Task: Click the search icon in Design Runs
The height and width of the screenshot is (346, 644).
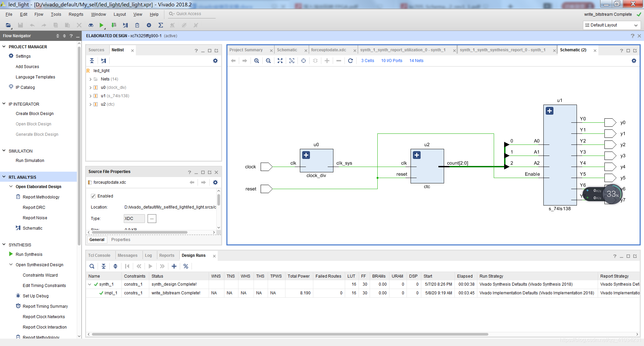Action: [92, 266]
